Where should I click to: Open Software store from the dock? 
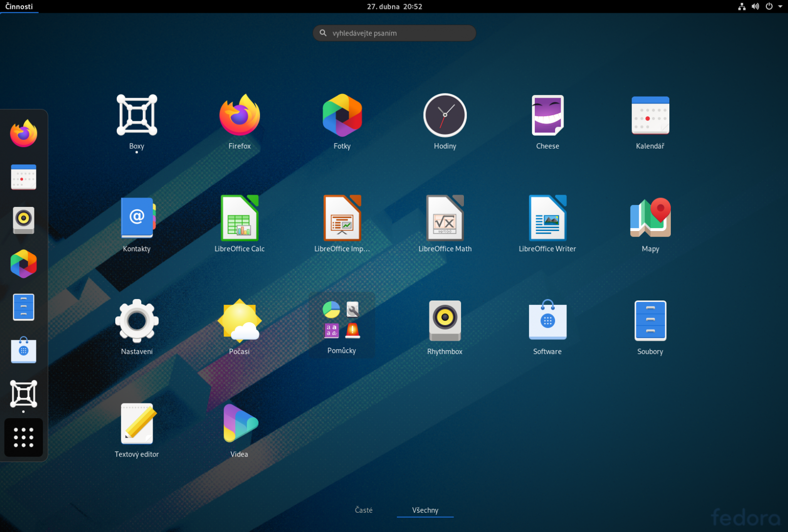tap(23, 351)
